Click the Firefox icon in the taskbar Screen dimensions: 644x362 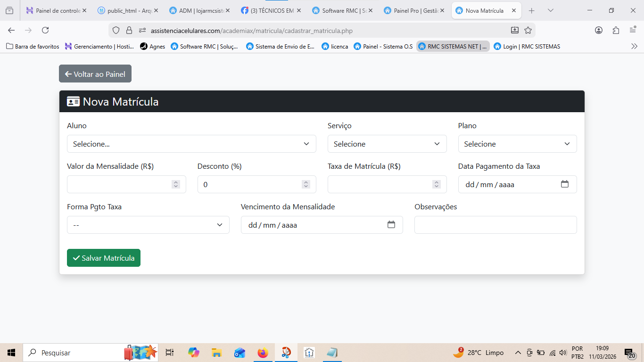click(263, 353)
